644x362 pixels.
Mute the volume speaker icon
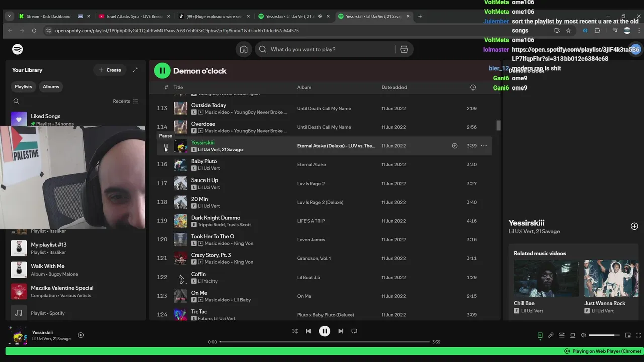583,335
